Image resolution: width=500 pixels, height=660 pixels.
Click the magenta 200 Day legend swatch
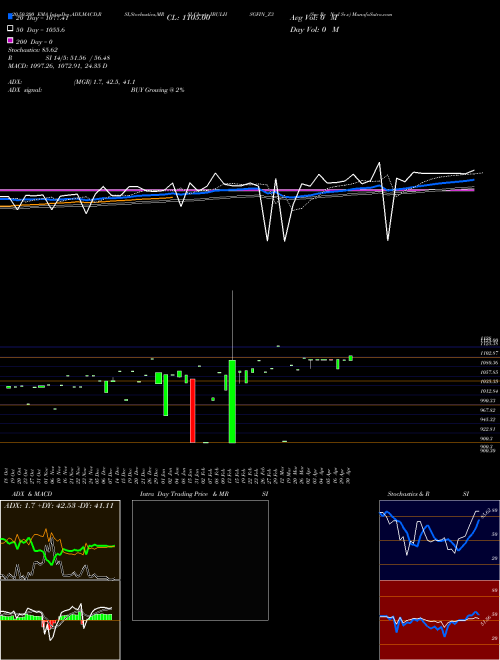10,41
